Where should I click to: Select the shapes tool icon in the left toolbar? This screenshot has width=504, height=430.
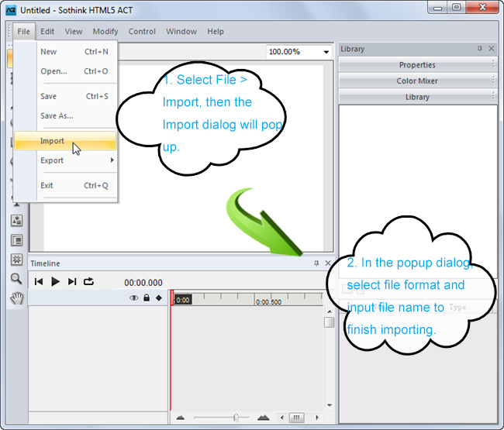tap(17, 221)
